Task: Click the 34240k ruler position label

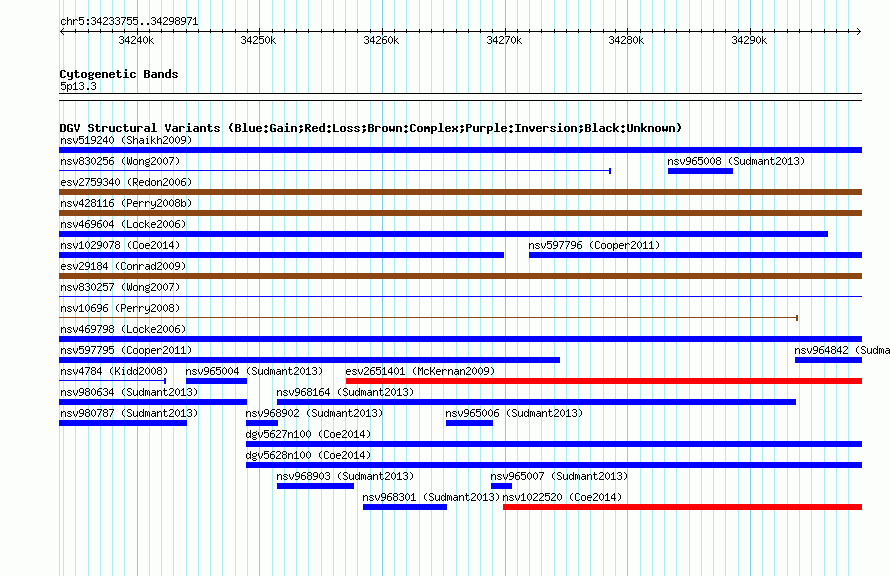Action: click(x=136, y=40)
